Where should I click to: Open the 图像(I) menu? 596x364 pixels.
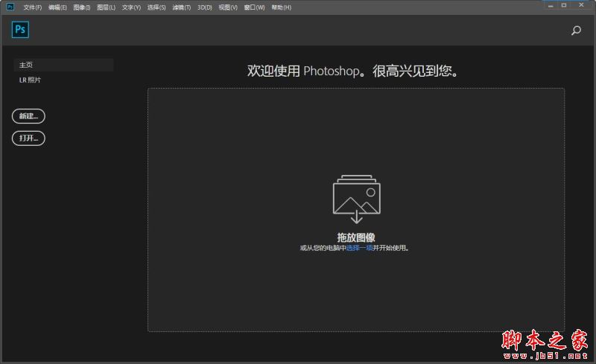click(82, 7)
